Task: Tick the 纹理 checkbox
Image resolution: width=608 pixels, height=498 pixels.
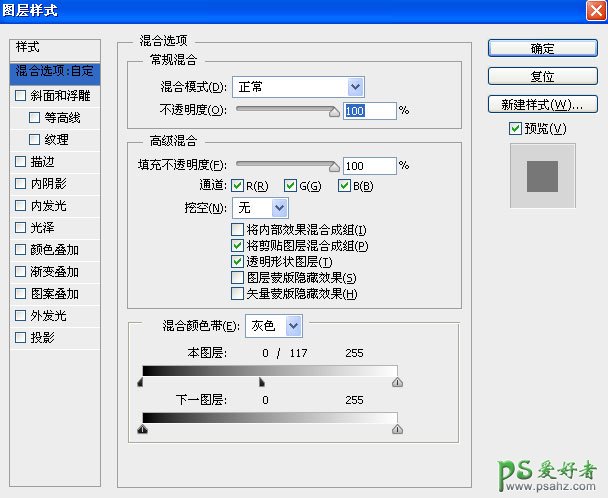Action: click(35, 140)
